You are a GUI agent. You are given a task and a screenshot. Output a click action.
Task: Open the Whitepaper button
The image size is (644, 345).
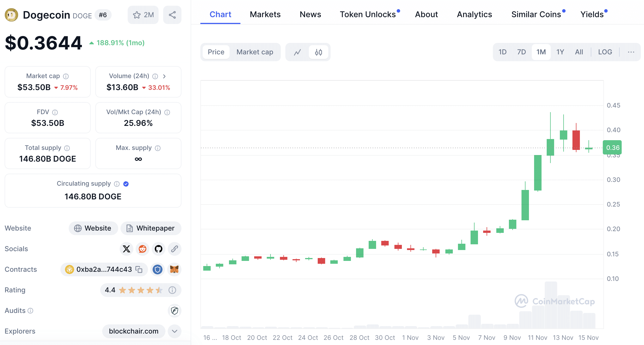pyautogui.click(x=151, y=228)
